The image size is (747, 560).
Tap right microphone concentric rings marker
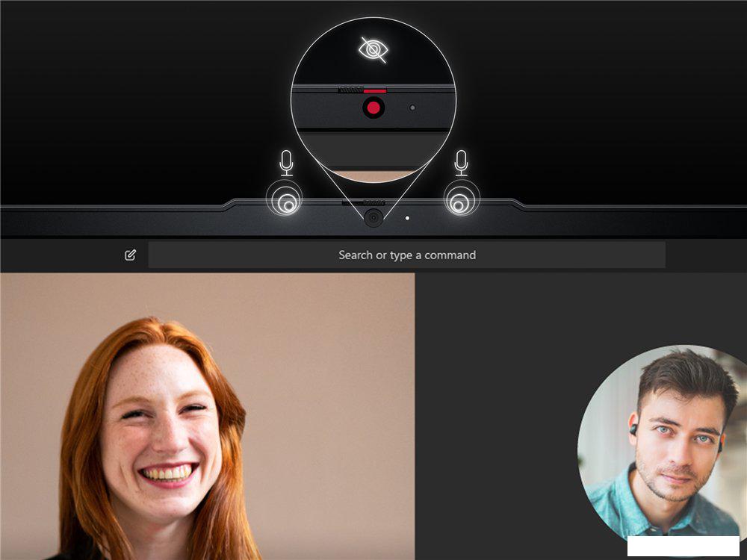pos(462,200)
